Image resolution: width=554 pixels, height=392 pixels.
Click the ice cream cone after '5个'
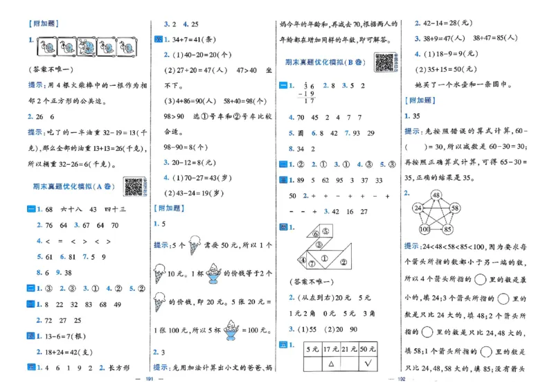click(x=195, y=244)
